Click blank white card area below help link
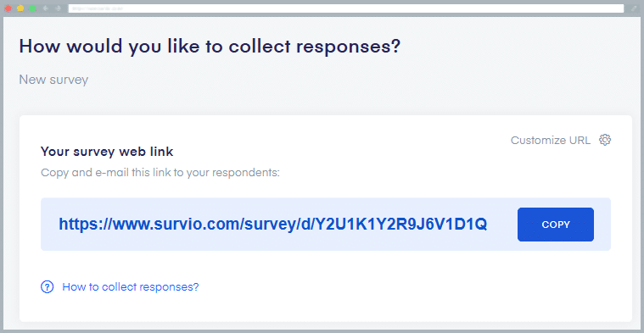 [x=326, y=308]
